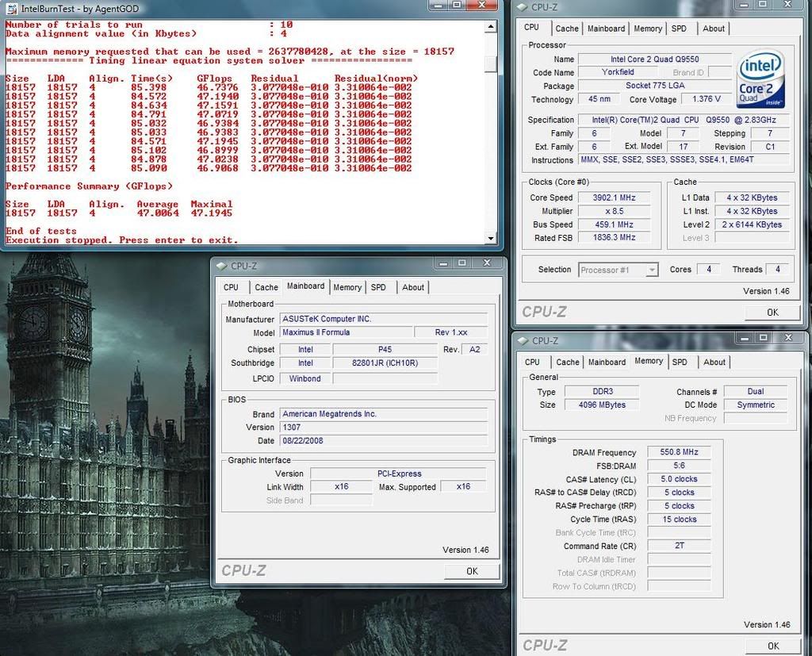This screenshot has height=656, width=812.
Task: Select SPD tab in the processor CPU-Z window
Action: pos(679,29)
